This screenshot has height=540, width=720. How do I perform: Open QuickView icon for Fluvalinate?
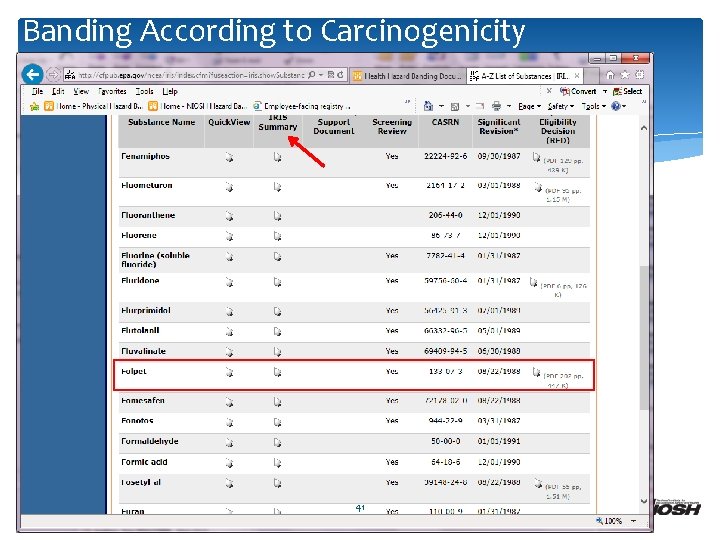229,352
